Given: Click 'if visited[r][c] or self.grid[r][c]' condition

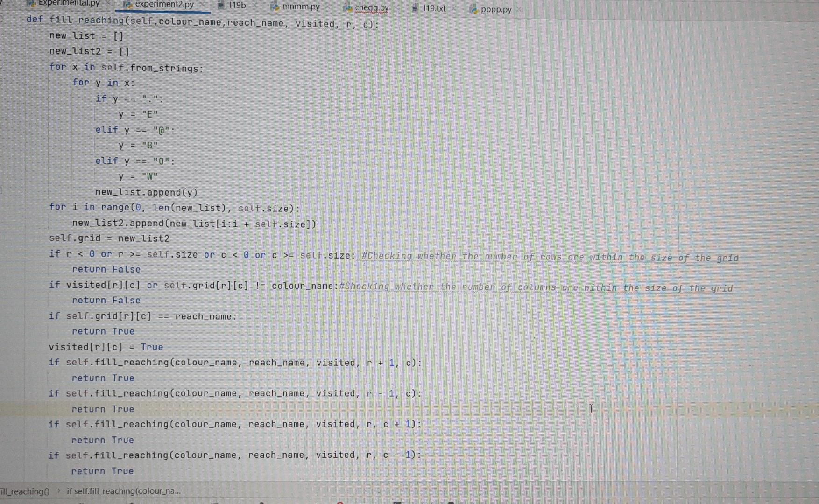Looking at the screenshot, I should [193, 286].
